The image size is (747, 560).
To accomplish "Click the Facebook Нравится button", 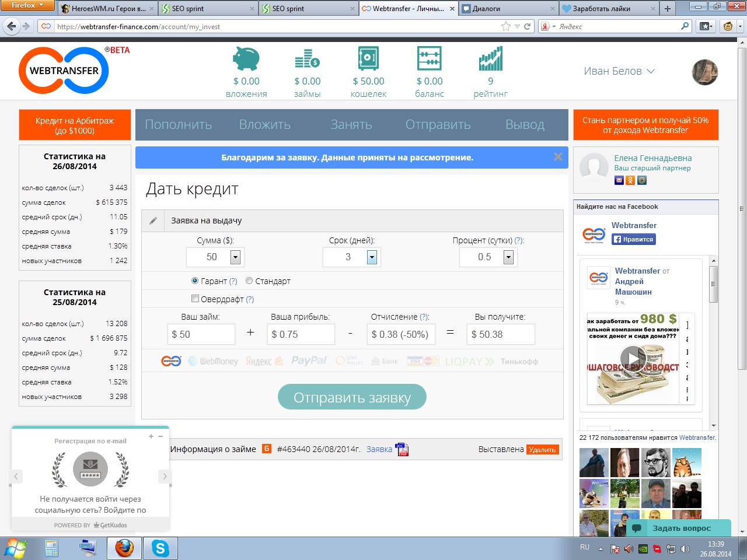I will click(633, 239).
